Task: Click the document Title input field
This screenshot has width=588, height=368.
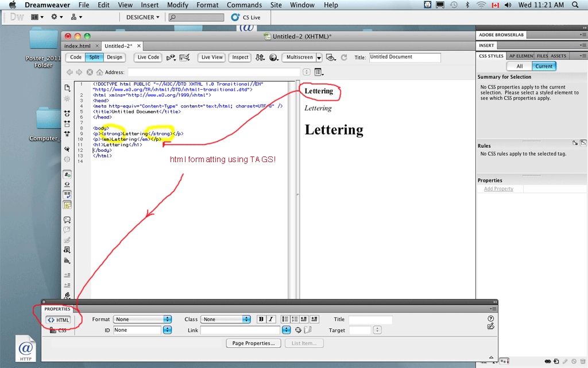Action: click(405, 57)
